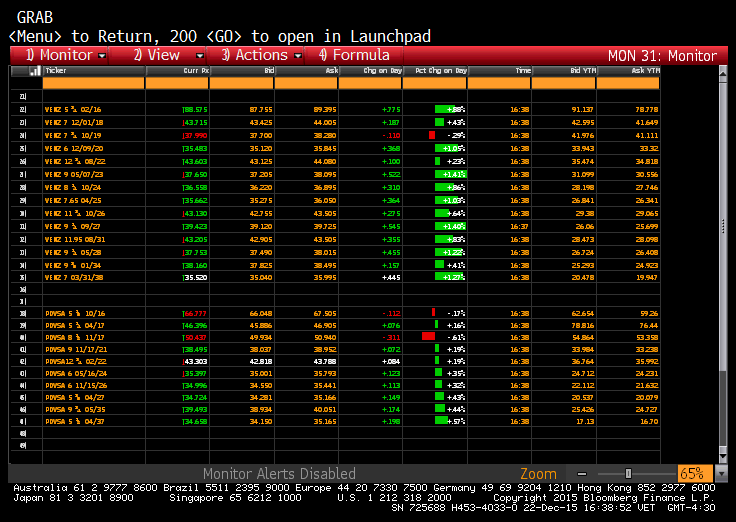
Task: Click current price 88.575
Action: 195,109
